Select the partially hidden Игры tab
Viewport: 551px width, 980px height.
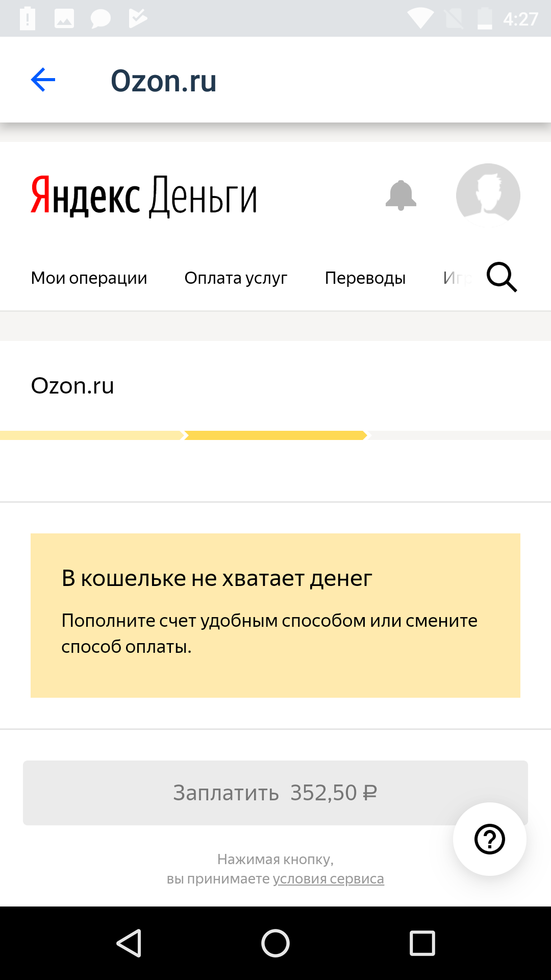click(458, 278)
